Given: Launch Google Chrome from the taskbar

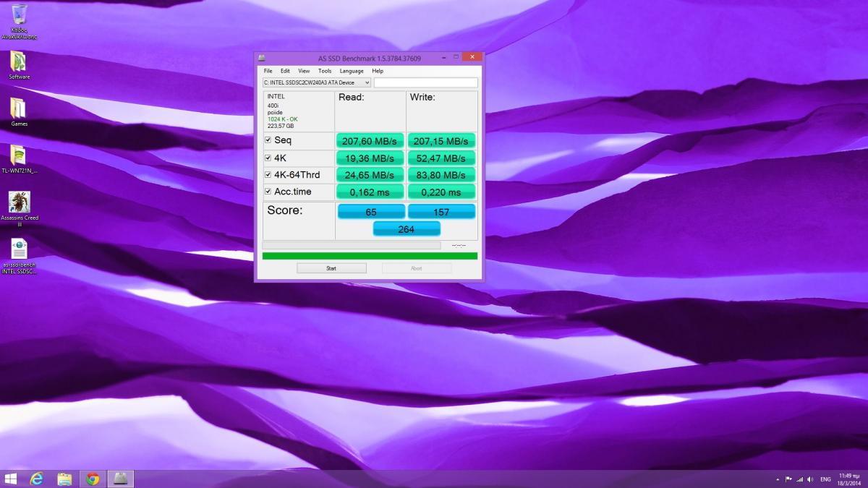Looking at the screenshot, I should 93,479.
